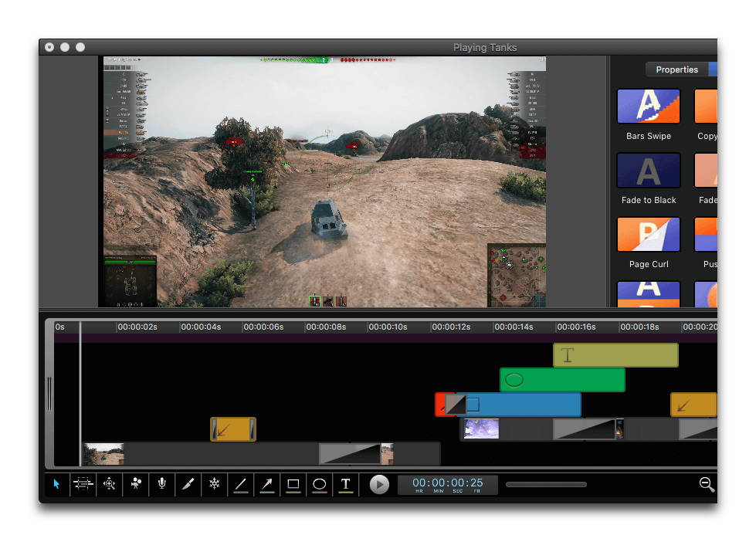Open the Properties tab
The width and height of the screenshot is (756, 542).
(x=676, y=69)
